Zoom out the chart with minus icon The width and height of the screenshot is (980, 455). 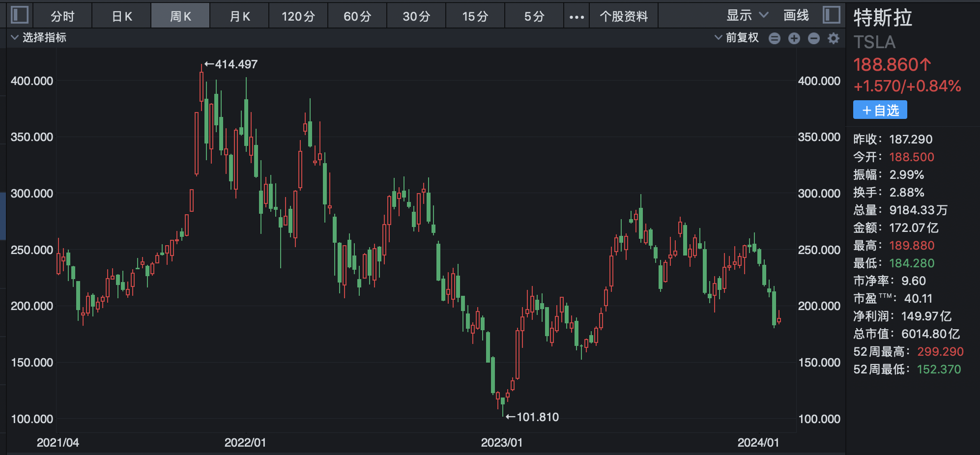814,38
